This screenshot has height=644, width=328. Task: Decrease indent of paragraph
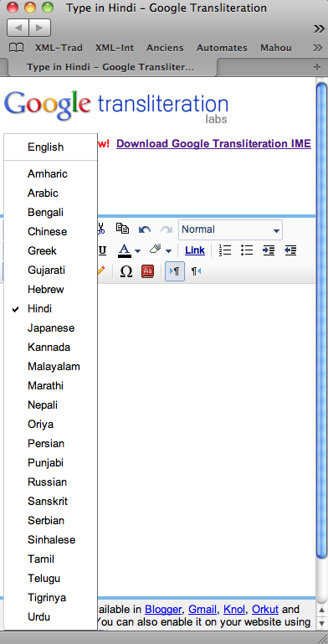click(290, 250)
